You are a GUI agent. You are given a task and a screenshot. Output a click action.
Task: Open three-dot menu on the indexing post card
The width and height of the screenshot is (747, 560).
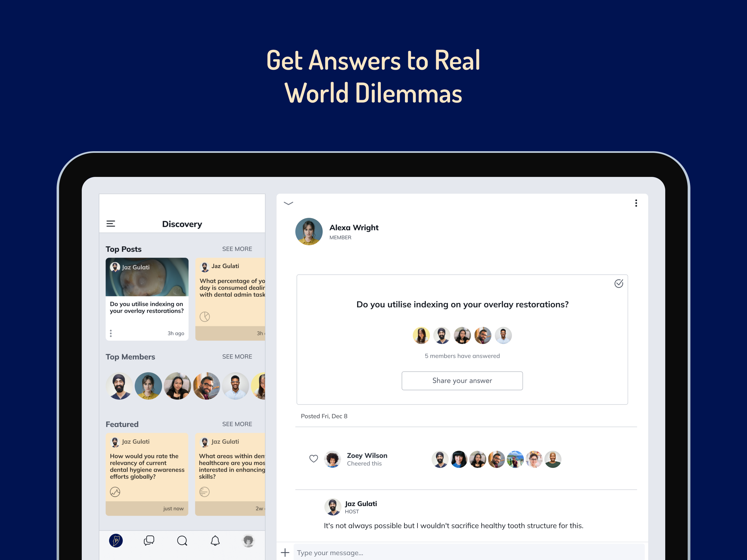point(111,333)
